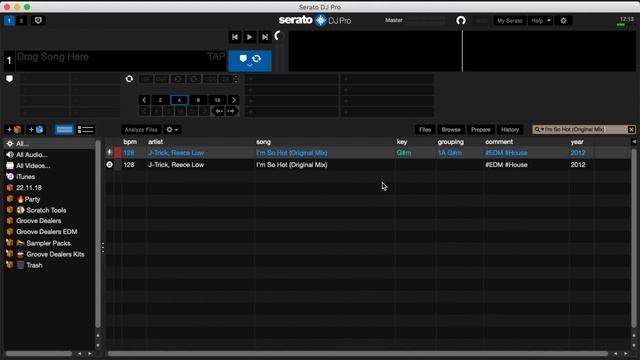This screenshot has height=360, width=640.
Task: Toggle the loop reloop icon
Action: tap(129, 79)
